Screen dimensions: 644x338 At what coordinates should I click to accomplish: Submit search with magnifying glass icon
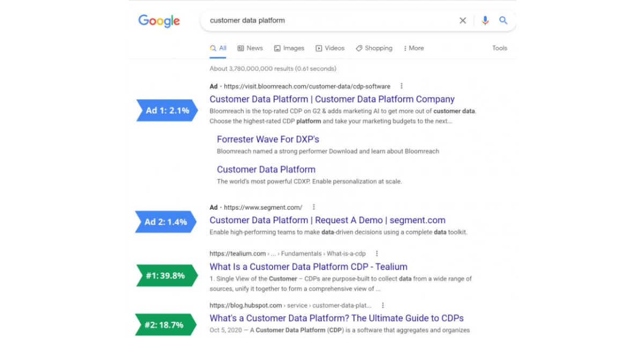tap(503, 20)
